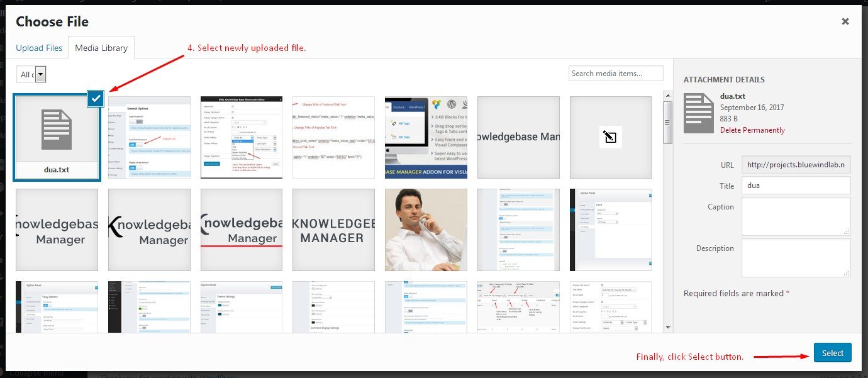This screenshot has width=868, height=378.
Task: Click the attachment URL field
Action: [796, 165]
